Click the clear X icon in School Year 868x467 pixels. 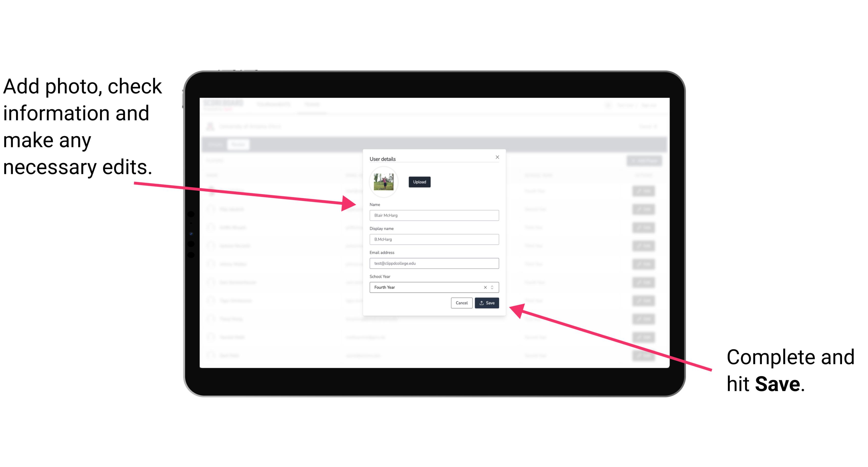pyautogui.click(x=485, y=287)
